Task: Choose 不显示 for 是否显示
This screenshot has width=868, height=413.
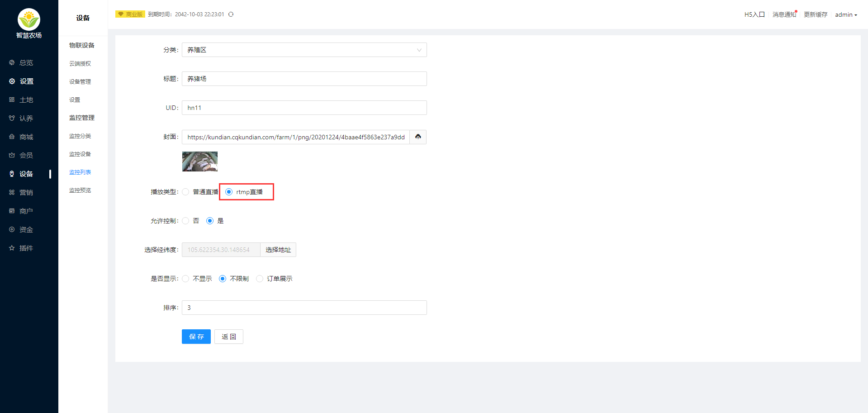Action: point(185,279)
